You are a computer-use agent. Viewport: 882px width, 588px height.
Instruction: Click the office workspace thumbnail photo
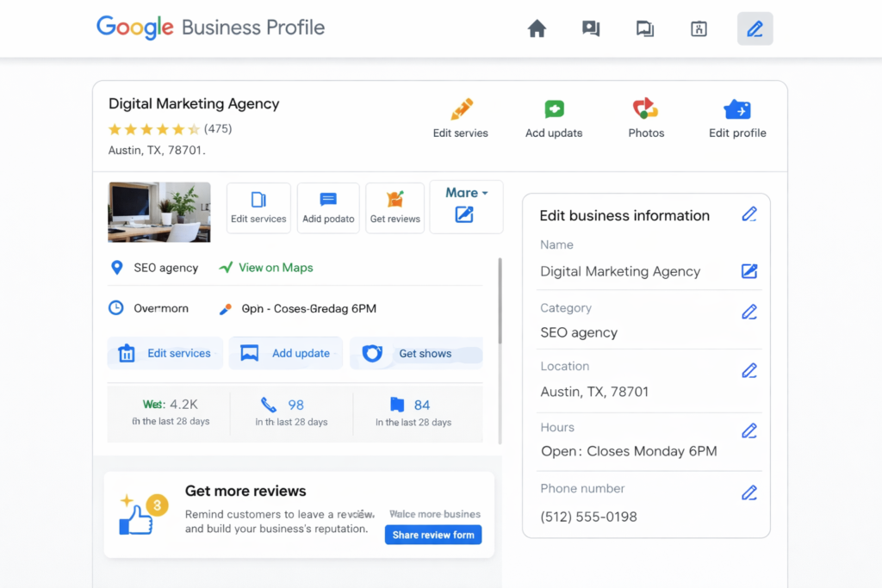[158, 212]
